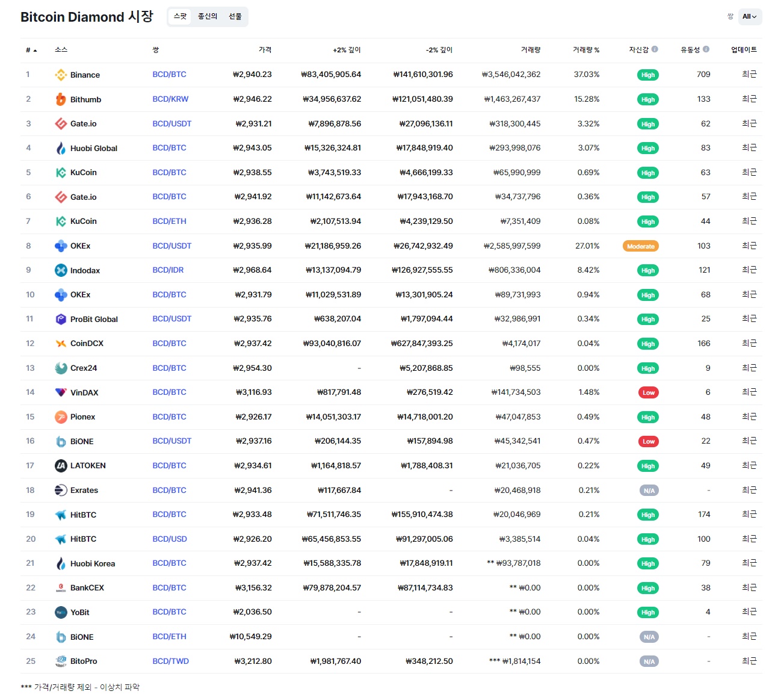Click the Huobi Global flame logo icon
The width and height of the screenshot is (772, 700).
point(61,148)
